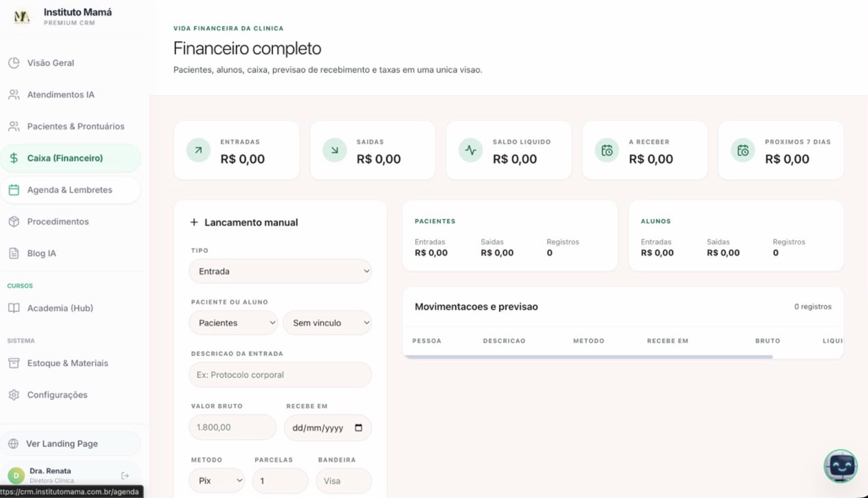Viewport: 868px width, 498px height.
Task: Click the RECEBE EM column header
Action: click(668, 341)
